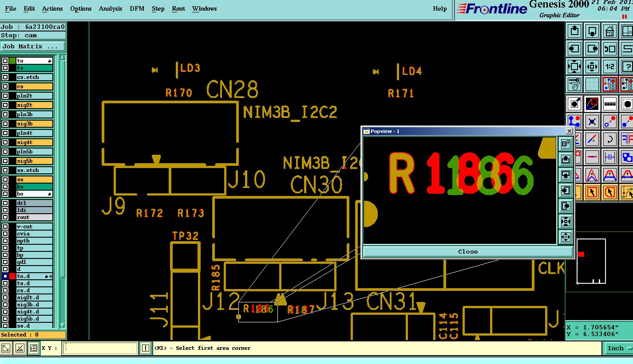Open the Help menu
Viewport: 633px width, 364px height.
pyautogui.click(x=440, y=8)
